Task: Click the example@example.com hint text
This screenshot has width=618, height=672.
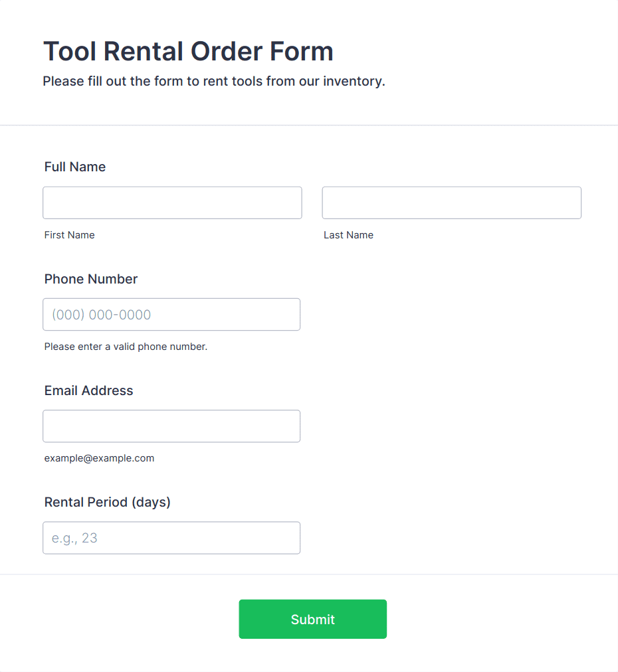Action: coord(99,458)
